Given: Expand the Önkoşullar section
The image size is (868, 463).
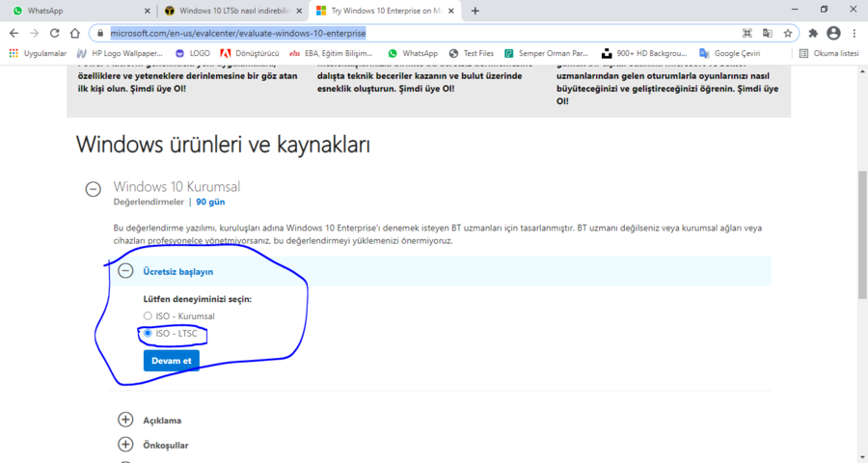Looking at the screenshot, I should coord(125,445).
